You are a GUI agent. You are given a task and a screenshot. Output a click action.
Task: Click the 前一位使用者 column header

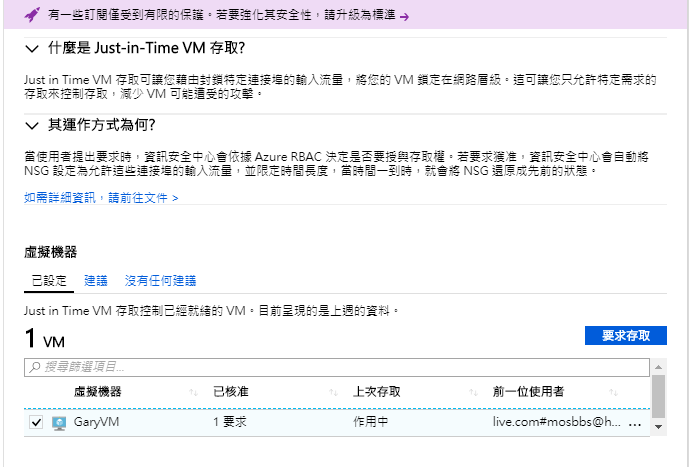click(528, 391)
